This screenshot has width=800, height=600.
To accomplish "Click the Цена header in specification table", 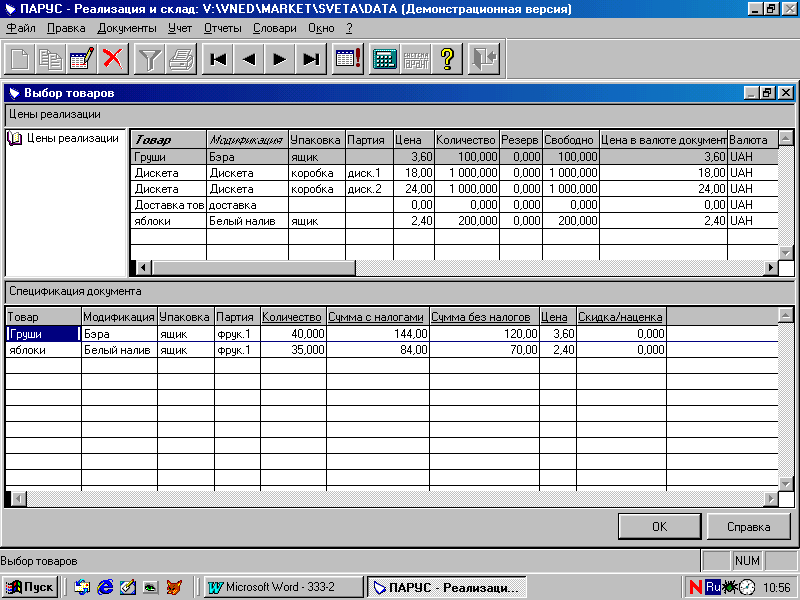I will click(x=558, y=317).
